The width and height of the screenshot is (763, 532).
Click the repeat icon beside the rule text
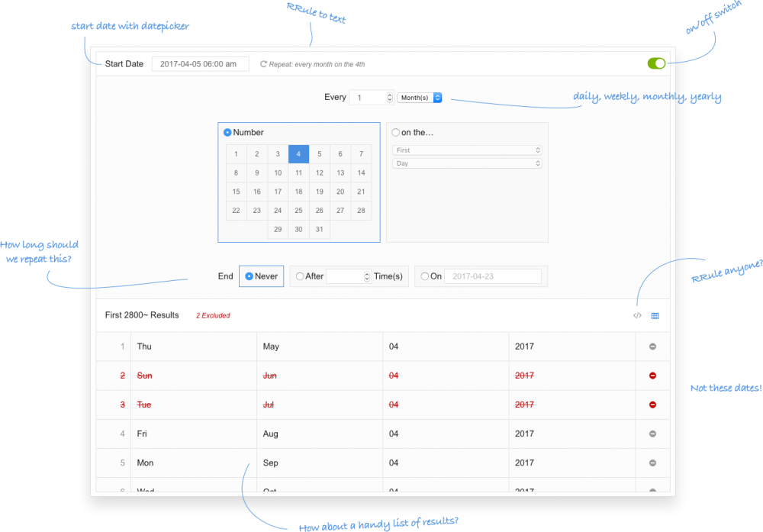263,64
